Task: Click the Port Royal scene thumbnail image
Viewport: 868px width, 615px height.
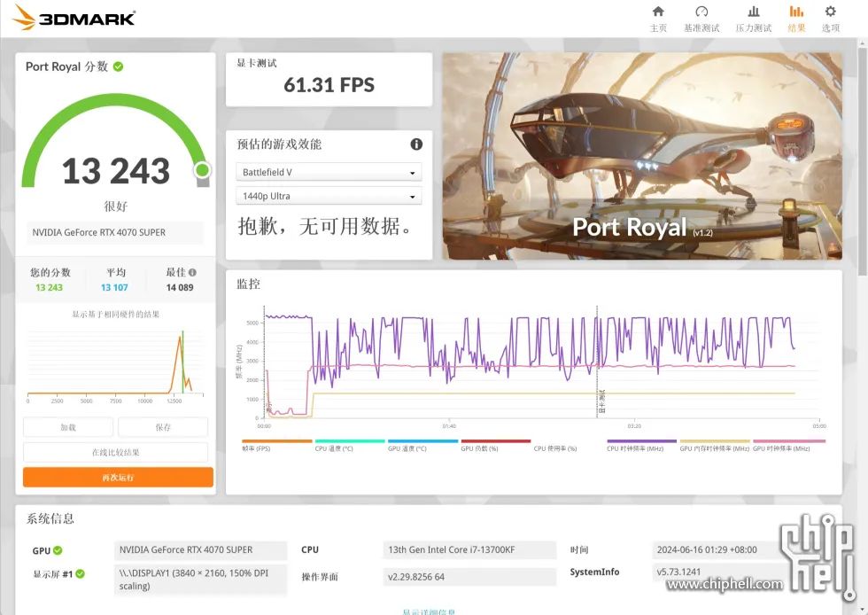Action: click(x=642, y=156)
